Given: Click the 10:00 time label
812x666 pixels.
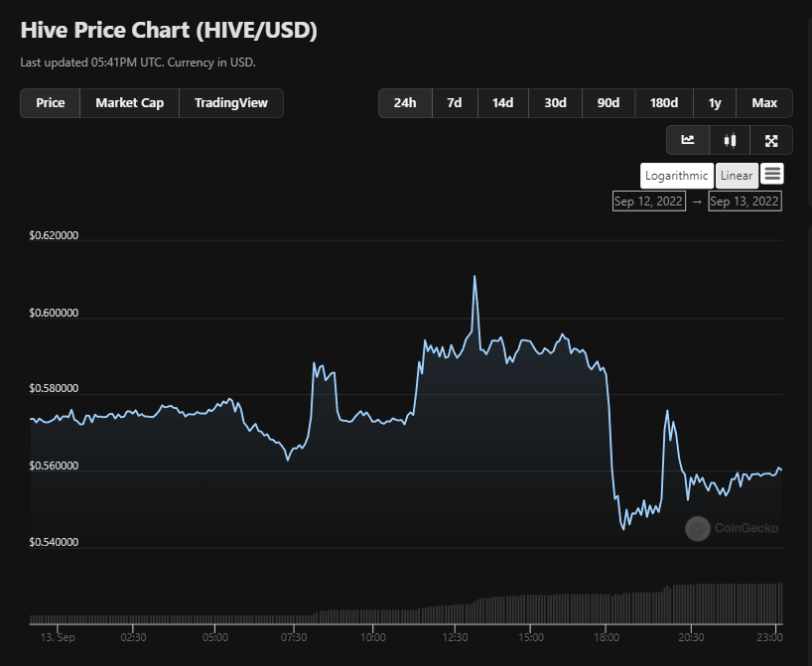Looking at the screenshot, I should tap(373, 637).
